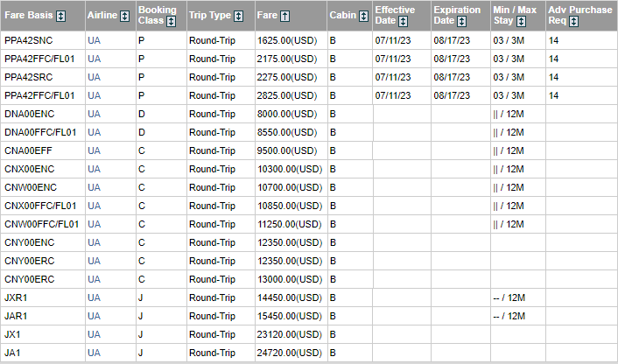The height and width of the screenshot is (364, 618).
Task: Click UA link in the JXR1 row
Action: point(95,297)
